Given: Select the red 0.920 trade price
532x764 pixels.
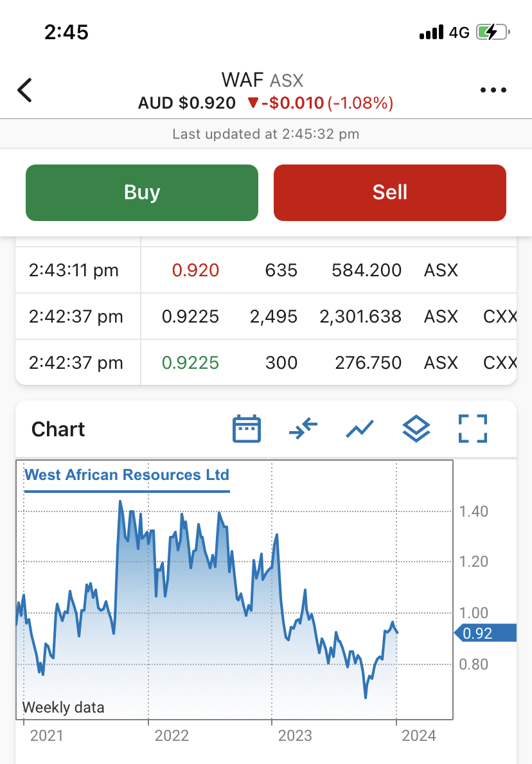Looking at the screenshot, I should point(195,270).
